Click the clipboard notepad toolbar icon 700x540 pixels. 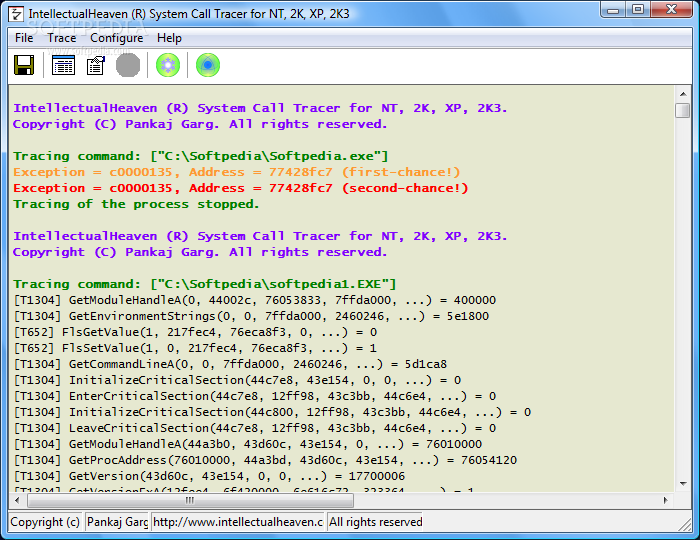pyautogui.click(x=96, y=65)
